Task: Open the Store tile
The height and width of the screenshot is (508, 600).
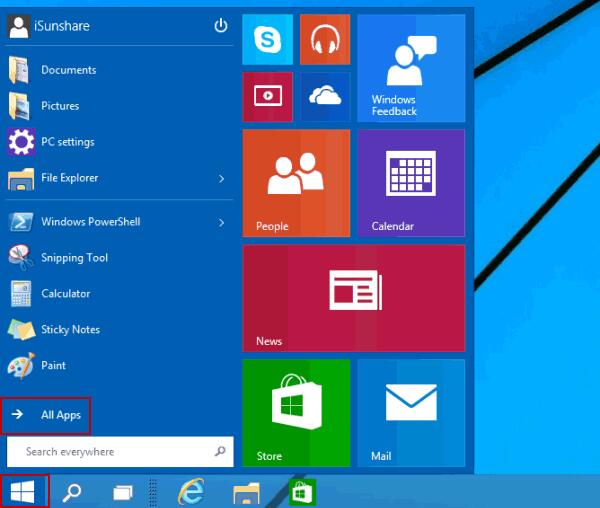Action: [296, 413]
